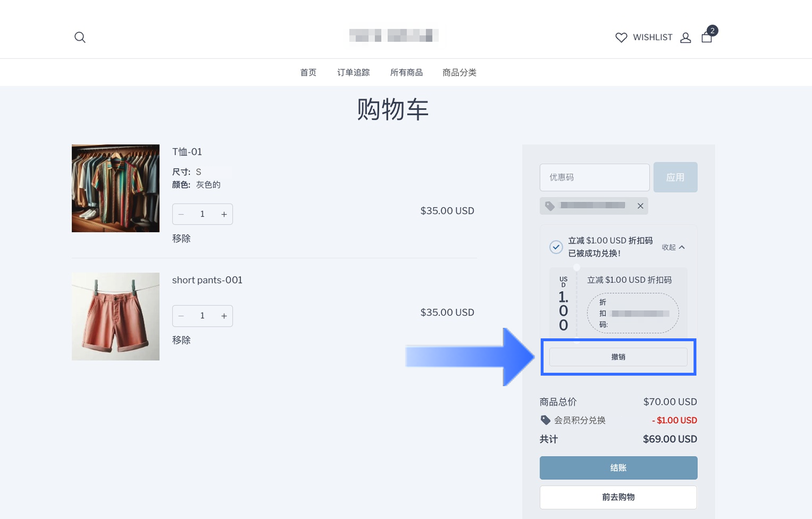Image resolution: width=812 pixels, height=519 pixels.
Task: Remove short pants-001 with 移除 link
Action: coord(182,340)
